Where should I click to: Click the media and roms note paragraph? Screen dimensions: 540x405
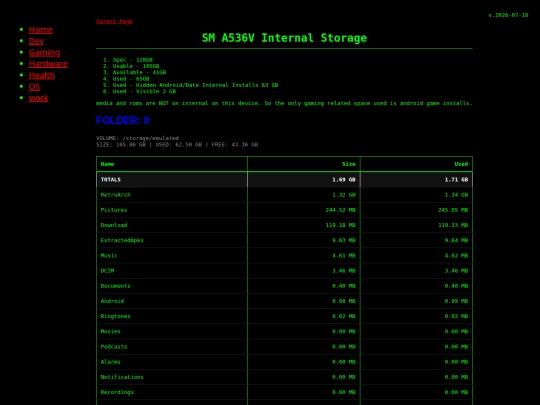click(284, 103)
